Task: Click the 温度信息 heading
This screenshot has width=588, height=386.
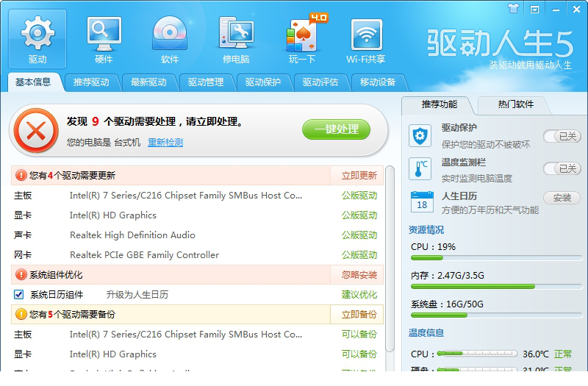Action: (x=426, y=333)
